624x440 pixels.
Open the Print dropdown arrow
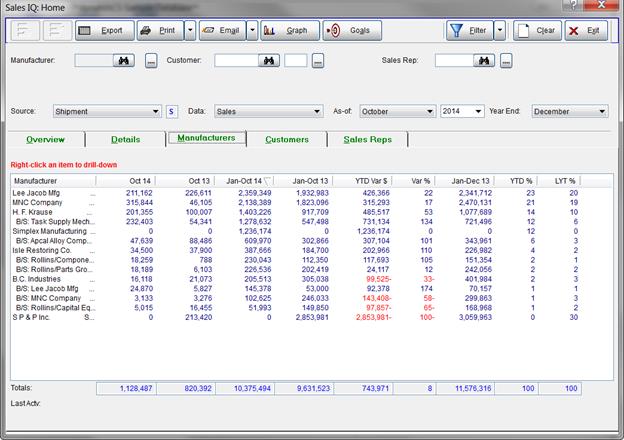tap(190, 31)
